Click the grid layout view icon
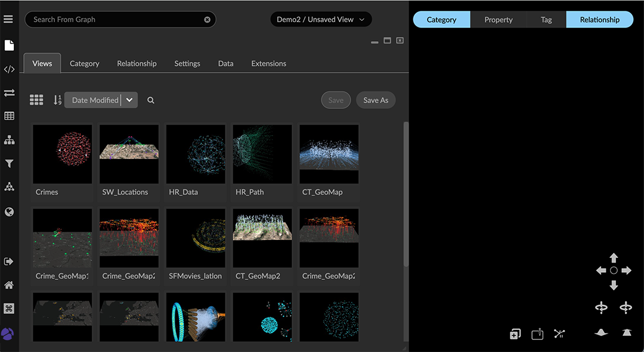The image size is (644, 352). point(36,99)
